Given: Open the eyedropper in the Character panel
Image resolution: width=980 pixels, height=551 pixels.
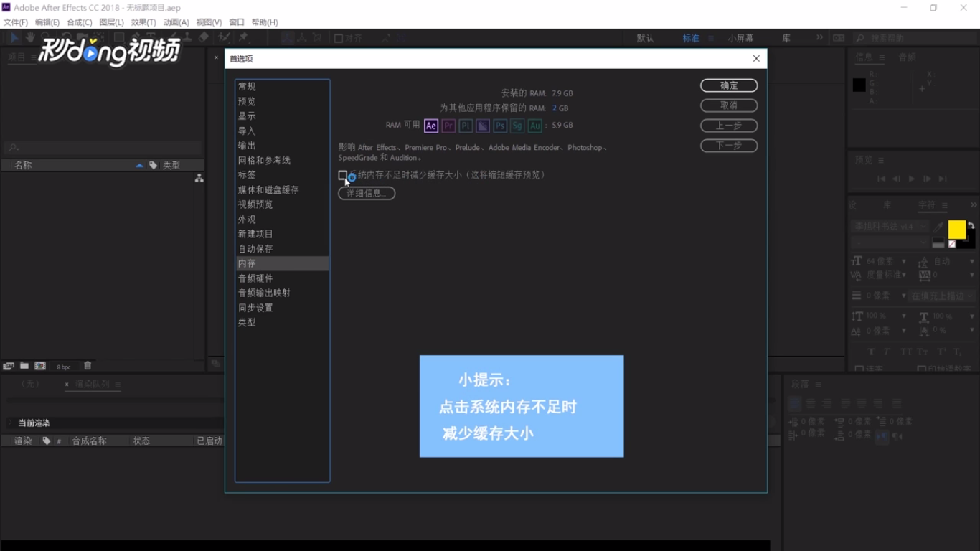Looking at the screenshot, I should click(x=938, y=227).
